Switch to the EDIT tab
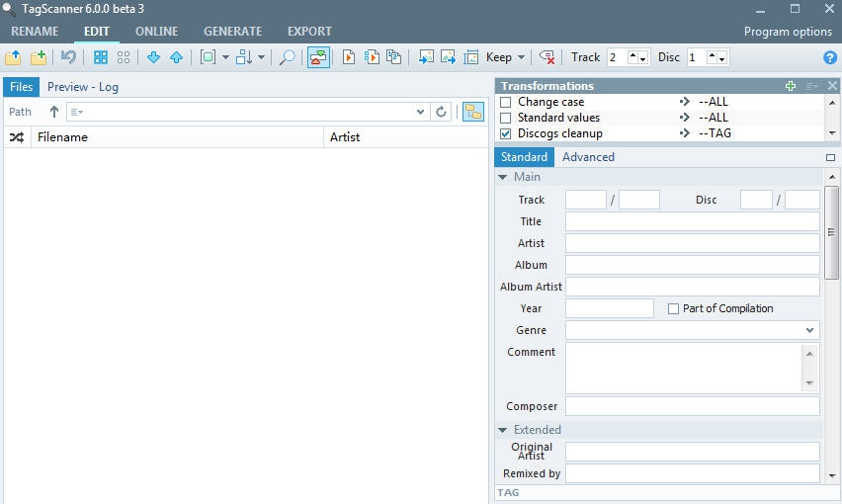 point(97,32)
